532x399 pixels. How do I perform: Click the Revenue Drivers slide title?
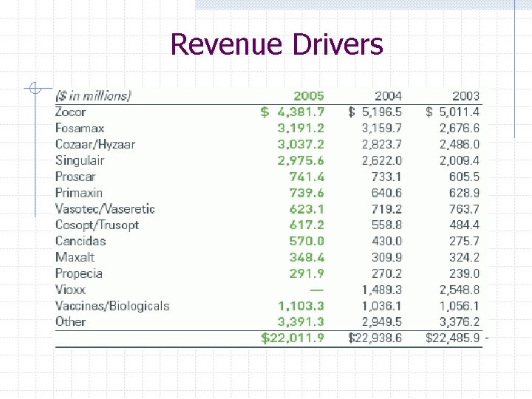[277, 44]
